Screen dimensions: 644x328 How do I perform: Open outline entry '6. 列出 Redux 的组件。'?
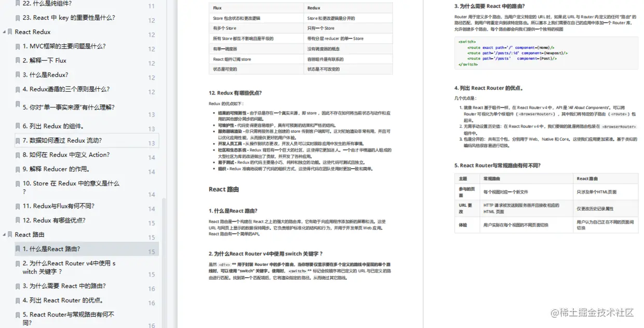(x=53, y=126)
